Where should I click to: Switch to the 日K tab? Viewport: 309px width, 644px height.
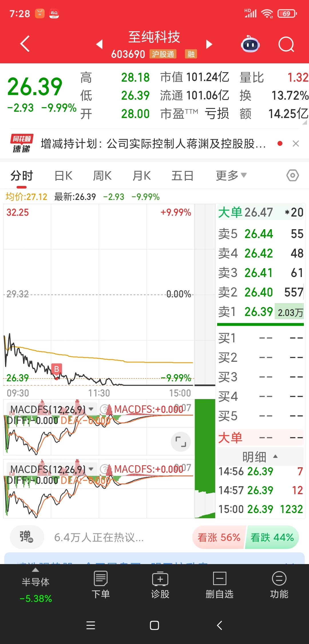click(x=64, y=175)
